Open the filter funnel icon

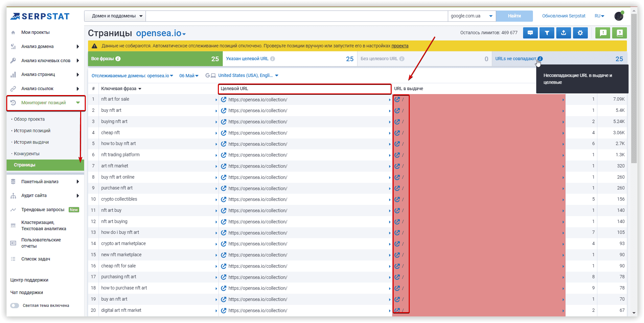[547, 33]
